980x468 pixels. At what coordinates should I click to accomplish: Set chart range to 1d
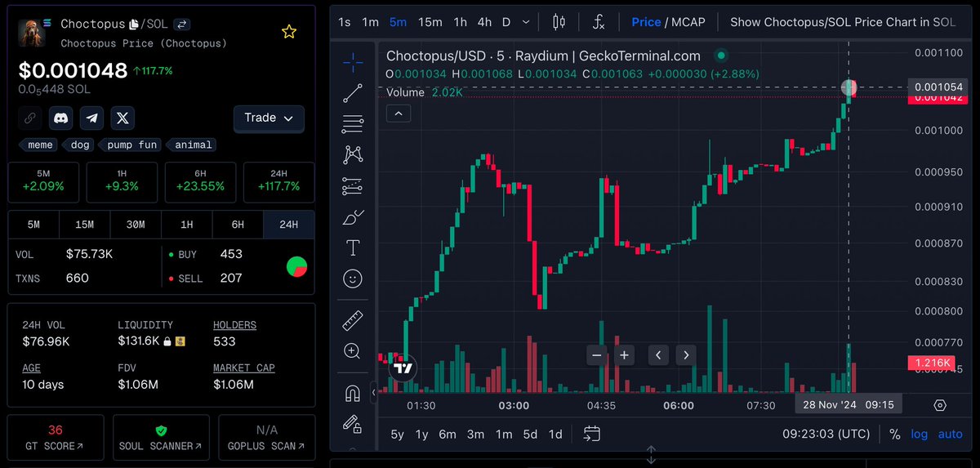(555, 435)
